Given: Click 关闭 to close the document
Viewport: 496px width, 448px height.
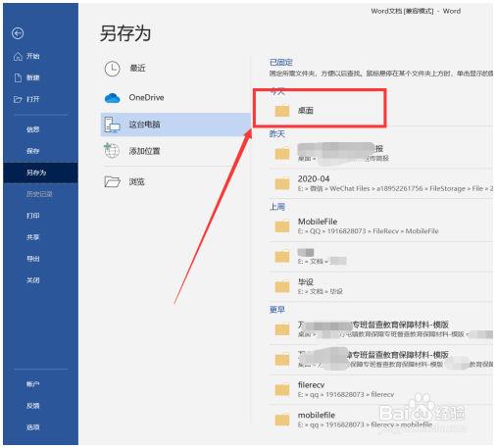Looking at the screenshot, I should click(x=32, y=280).
